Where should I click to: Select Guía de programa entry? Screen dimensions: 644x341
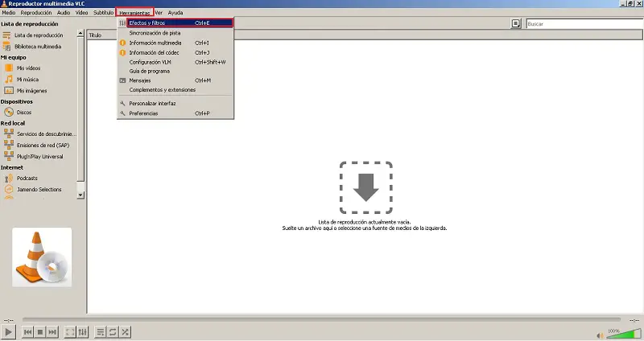tap(175, 71)
